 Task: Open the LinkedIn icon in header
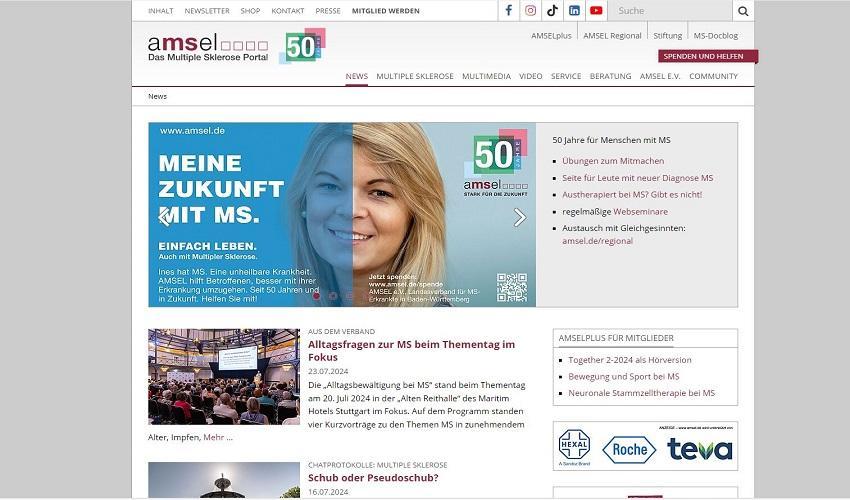pyautogui.click(x=574, y=10)
